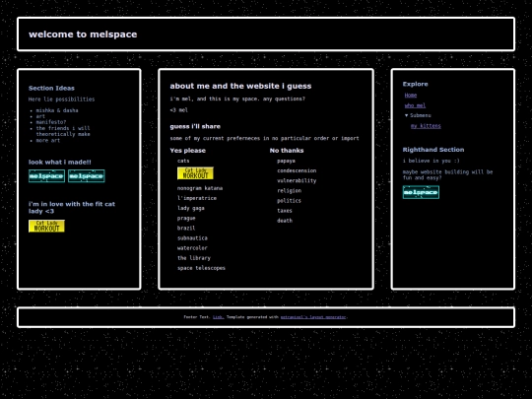The width and height of the screenshot is (532, 399).
Task: Click "vulnerability" in the No thanks list
Action: tap(297, 181)
